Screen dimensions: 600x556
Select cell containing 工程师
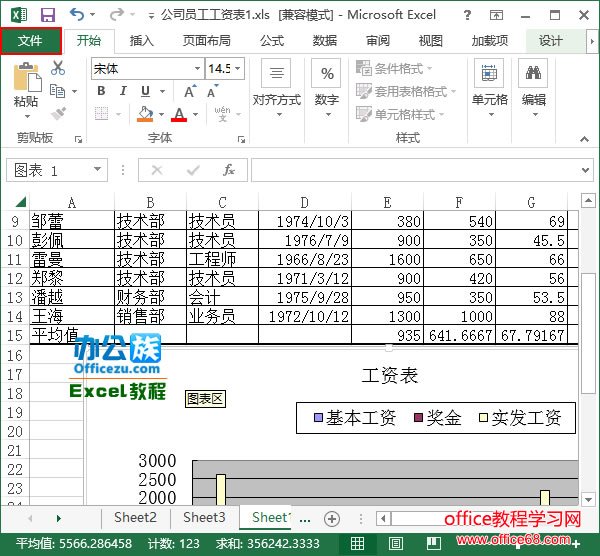tap(222, 259)
